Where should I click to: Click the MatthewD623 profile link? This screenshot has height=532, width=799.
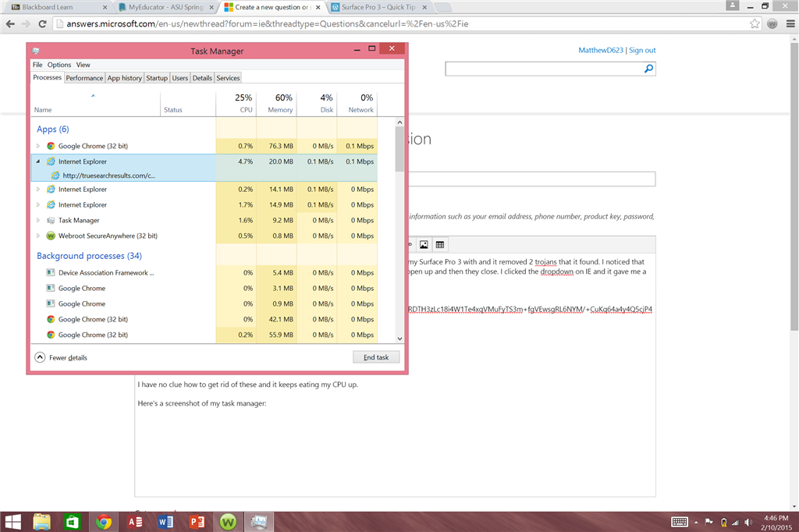coord(601,50)
